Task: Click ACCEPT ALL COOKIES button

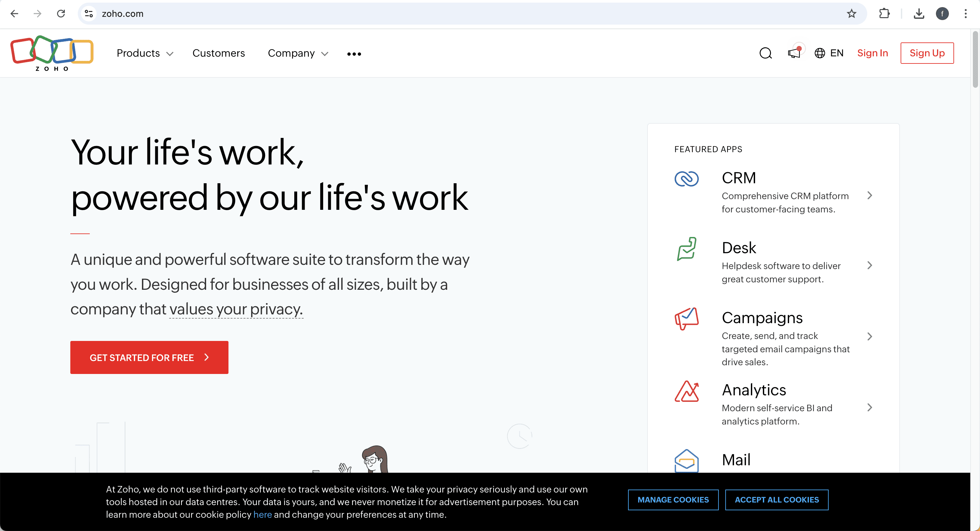Action: click(776, 500)
